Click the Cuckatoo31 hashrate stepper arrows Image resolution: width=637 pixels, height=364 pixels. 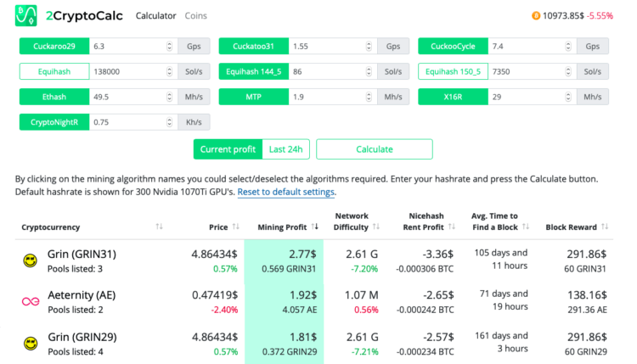369,47
